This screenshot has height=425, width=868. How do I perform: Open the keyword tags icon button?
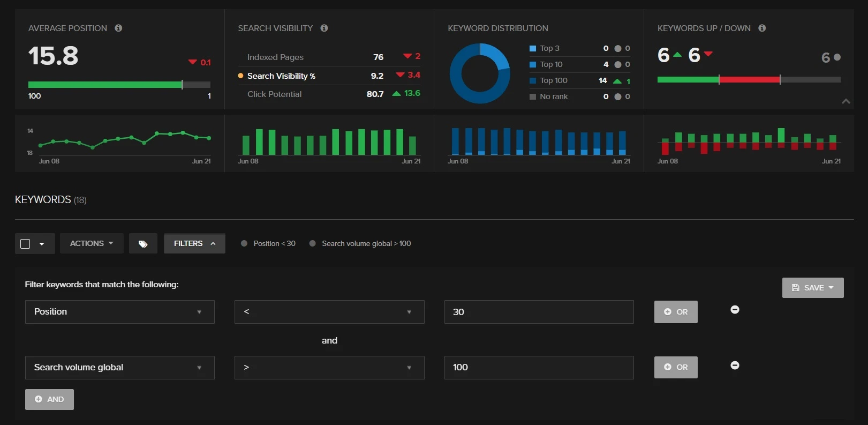143,244
